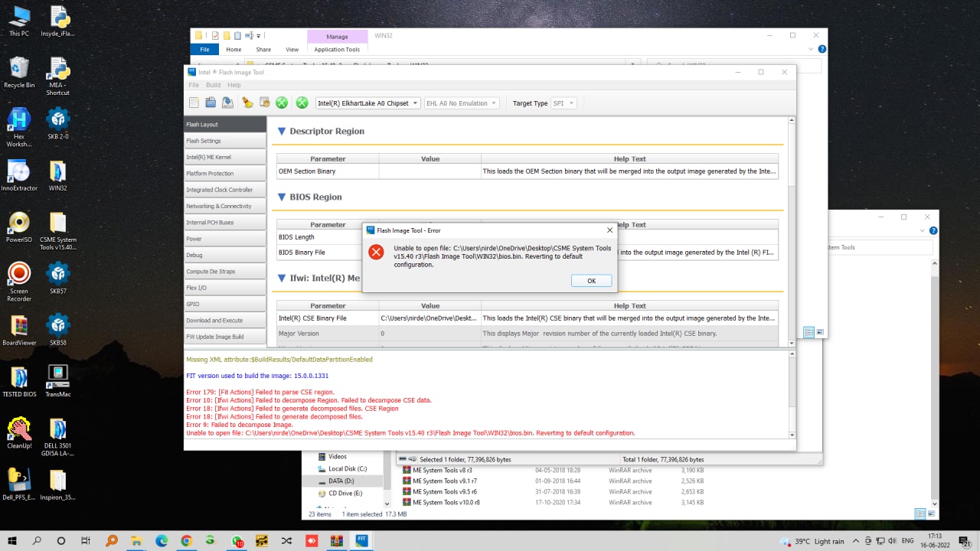Collapse the Ifwi: Intel(R) Me section

[x=282, y=278]
